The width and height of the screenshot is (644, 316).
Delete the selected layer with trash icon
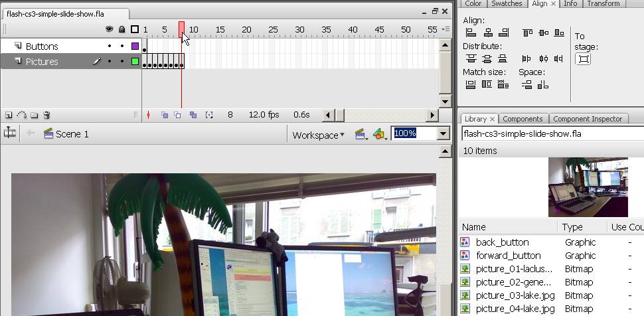[46, 115]
